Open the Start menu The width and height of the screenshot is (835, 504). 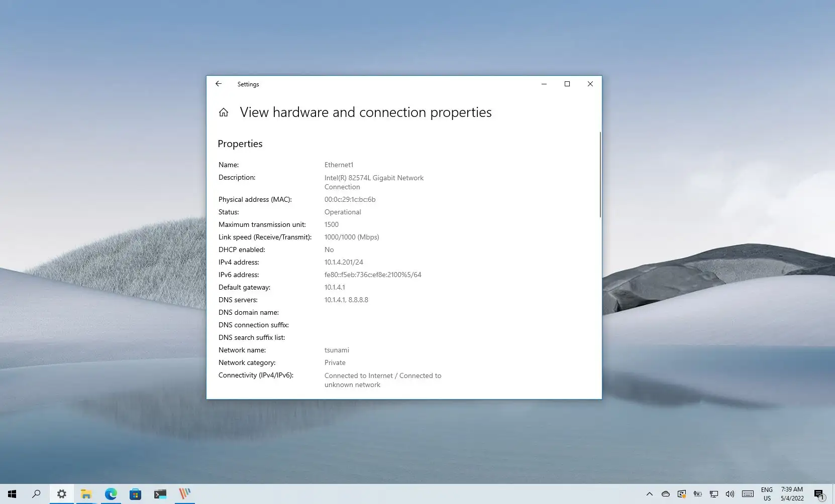(x=11, y=493)
